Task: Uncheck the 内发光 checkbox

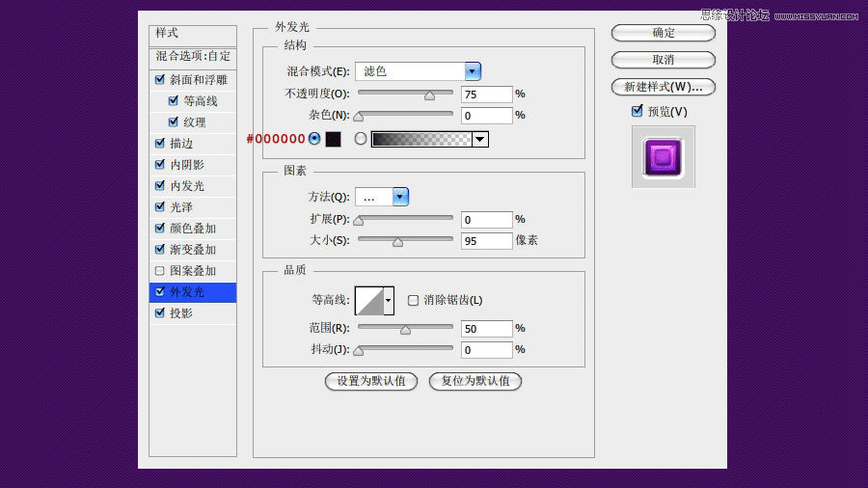Action: pyautogui.click(x=160, y=185)
